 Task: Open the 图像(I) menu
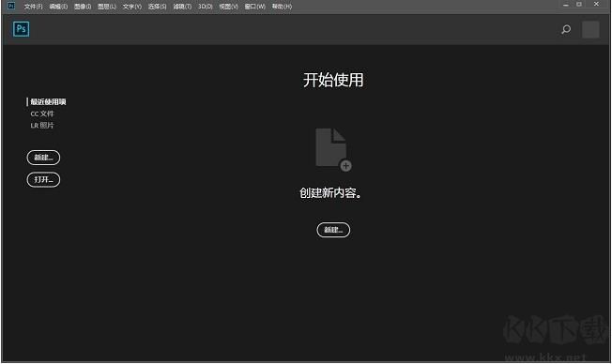[83, 7]
